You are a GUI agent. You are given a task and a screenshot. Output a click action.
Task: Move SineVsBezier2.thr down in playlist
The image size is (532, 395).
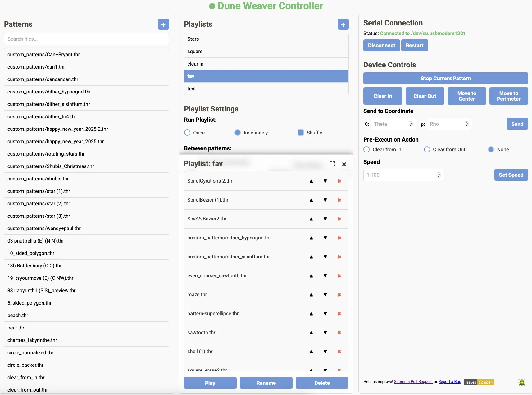(325, 219)
